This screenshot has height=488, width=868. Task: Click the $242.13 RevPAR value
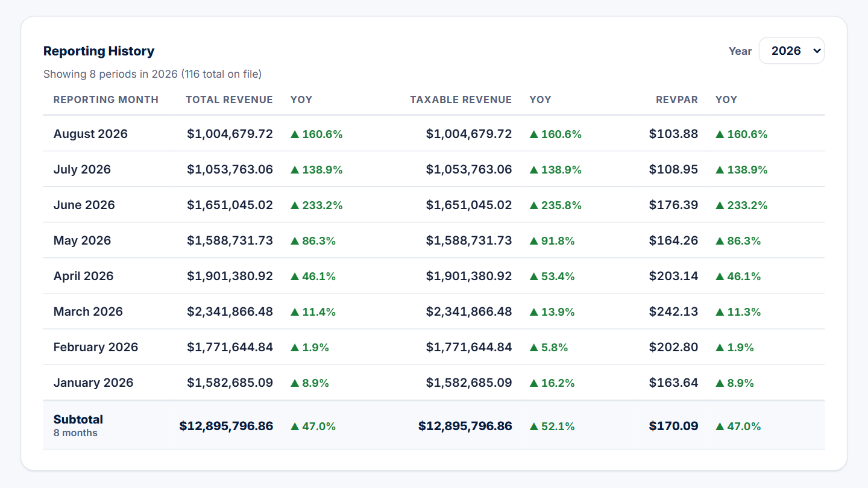click(673, 311)
